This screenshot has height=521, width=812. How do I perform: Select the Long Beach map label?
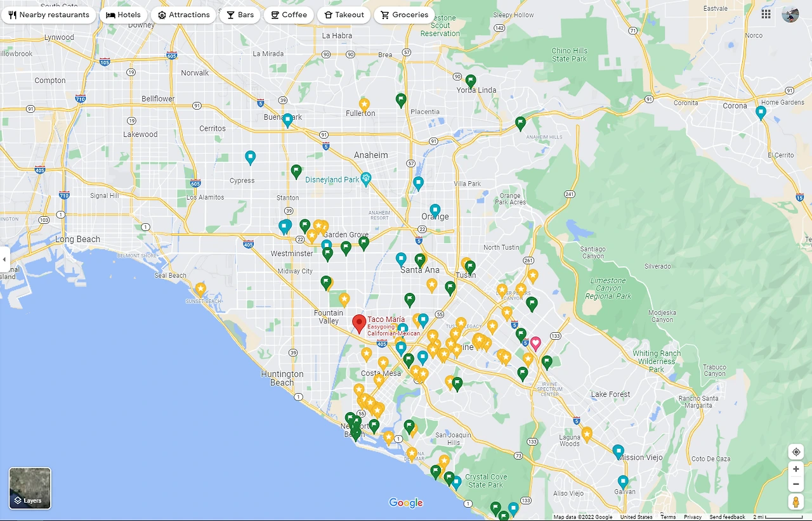pyautogui.click(x=78, y=240)
